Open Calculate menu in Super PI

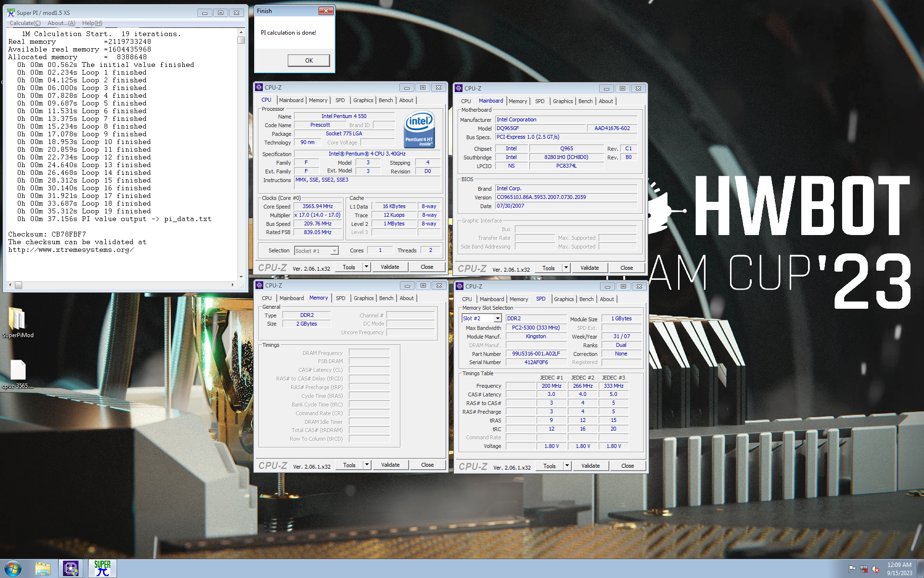pyautogui.click(x=25, y=23)
